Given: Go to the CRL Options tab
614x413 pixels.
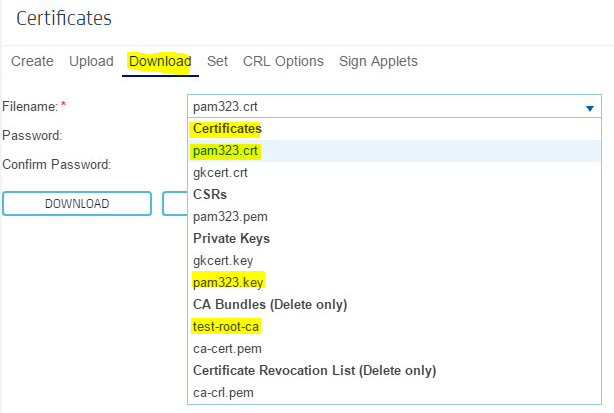Looking at the screenshot, I should click(x=283, y=61).
